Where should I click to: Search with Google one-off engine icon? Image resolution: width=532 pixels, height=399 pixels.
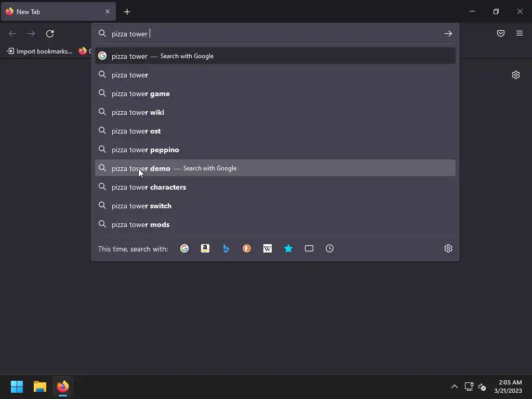[x=184, y=248]
